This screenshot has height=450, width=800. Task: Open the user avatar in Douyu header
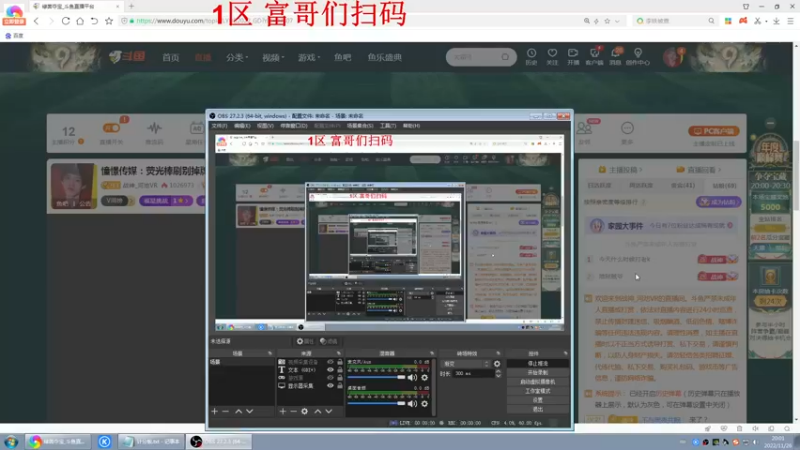pos(672,57)
